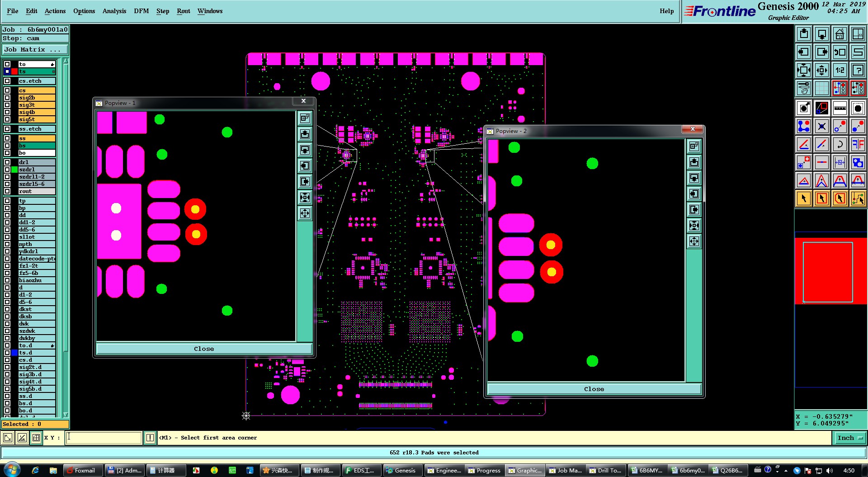Open the Edit menu
The width and height of the screenshot is (868, 477).
tap(32, 11)
